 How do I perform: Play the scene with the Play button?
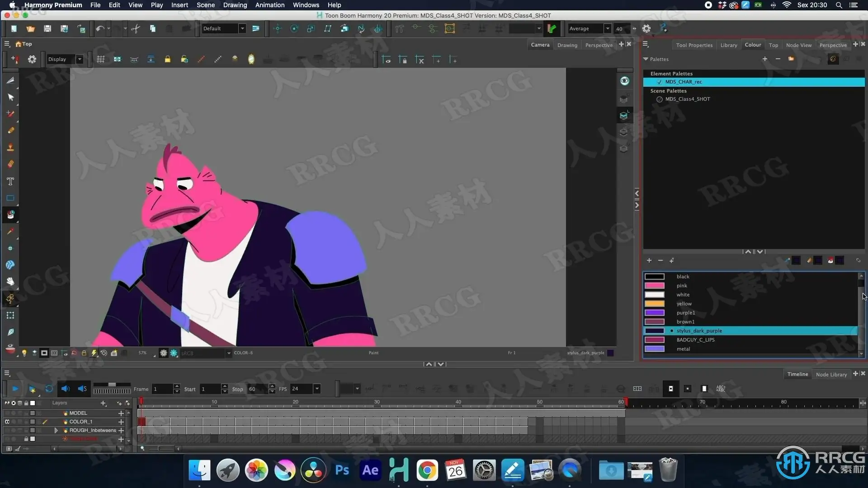(15, 389)
